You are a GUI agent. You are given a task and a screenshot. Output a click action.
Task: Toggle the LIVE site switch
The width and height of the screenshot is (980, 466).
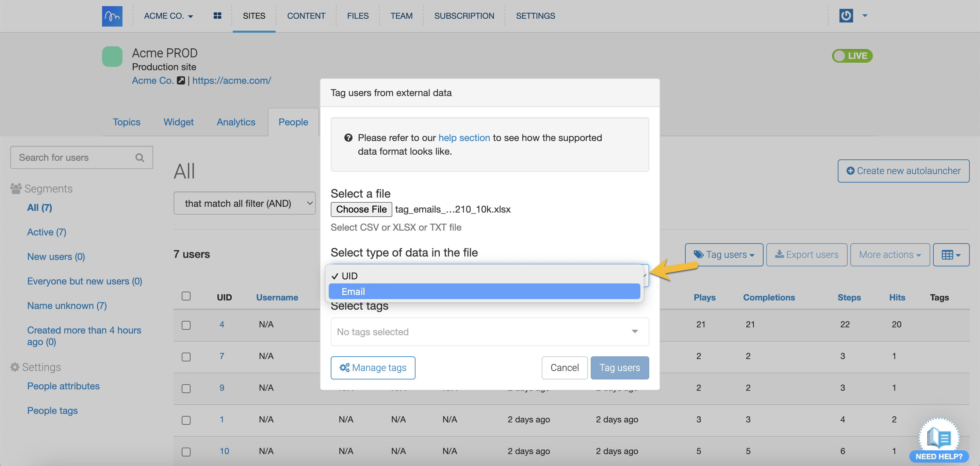[852, 56]
